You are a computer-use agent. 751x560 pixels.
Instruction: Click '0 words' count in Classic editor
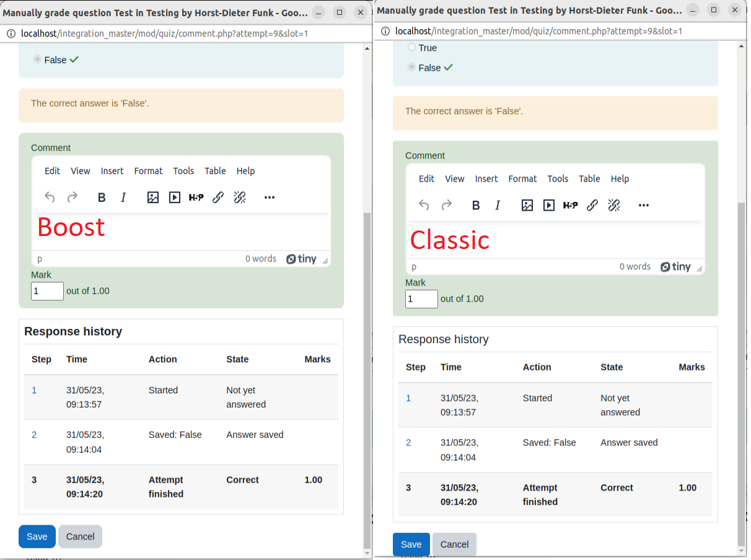coord(635,267)
